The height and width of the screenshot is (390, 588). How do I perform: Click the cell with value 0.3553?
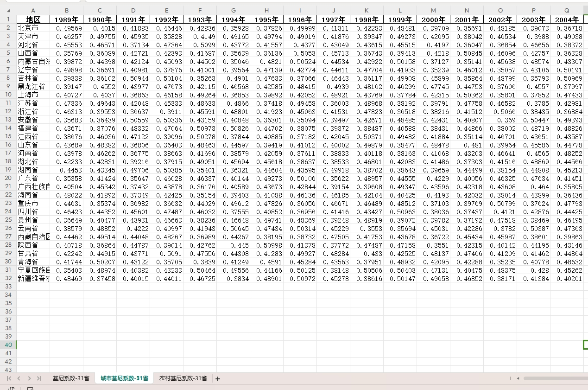point(367,228)
